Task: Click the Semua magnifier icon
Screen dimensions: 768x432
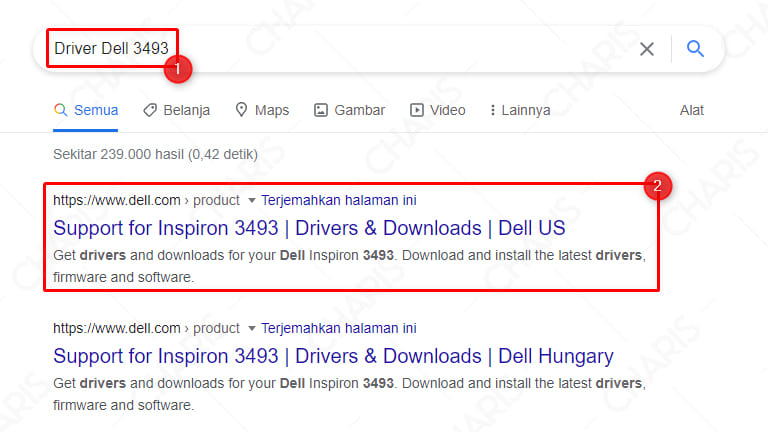Action: (x=61, y=110)
